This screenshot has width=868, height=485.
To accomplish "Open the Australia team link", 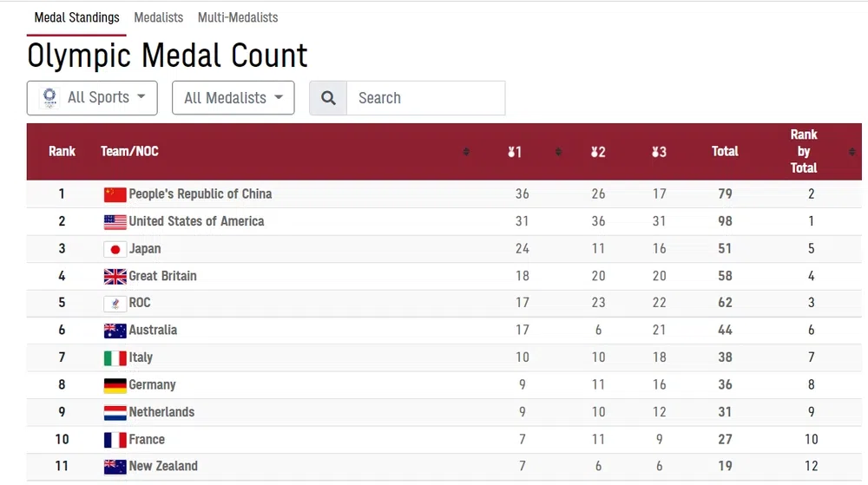I will [153, 331].
